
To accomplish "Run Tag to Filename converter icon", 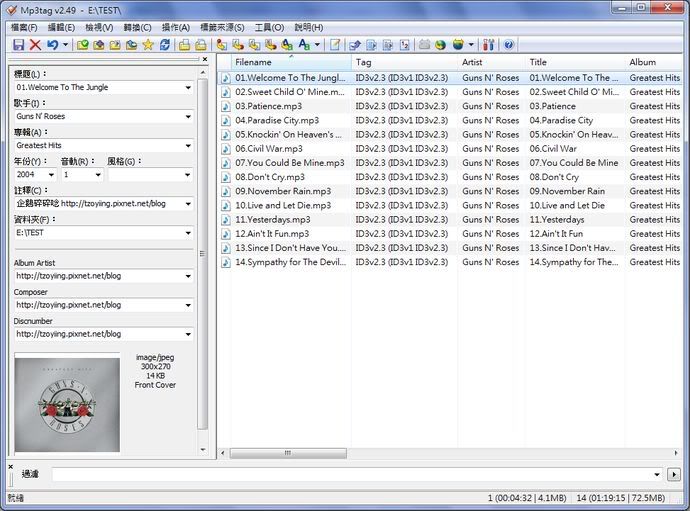I will pyautogui.click(x=222, y=44).
